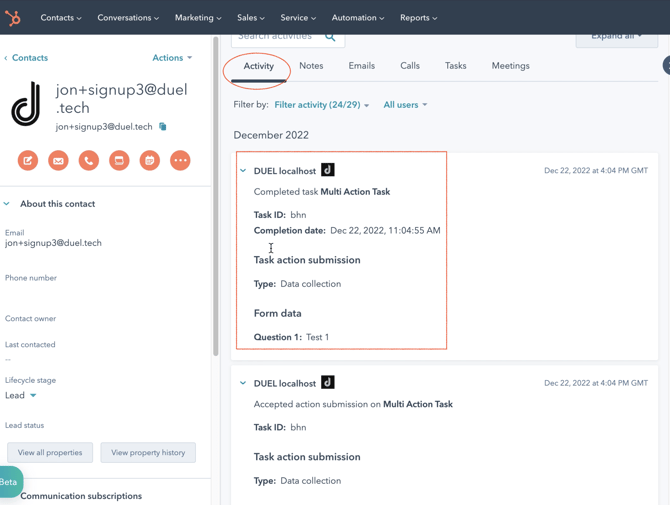Screen dimensions: 670x505
Task: Open the Filter activity (24/29) dropdown
Action: click(x=321, y=105)
